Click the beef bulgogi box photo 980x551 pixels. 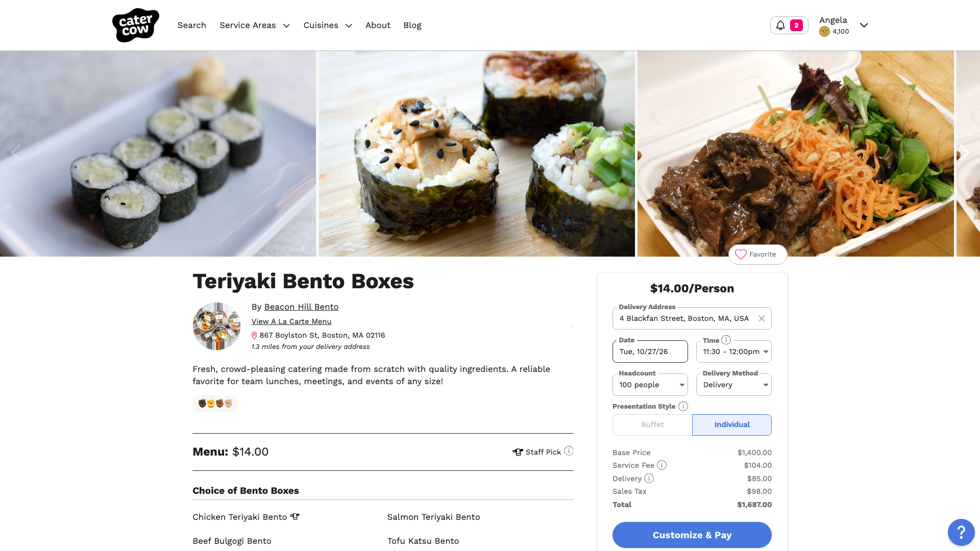click(795, 154)
